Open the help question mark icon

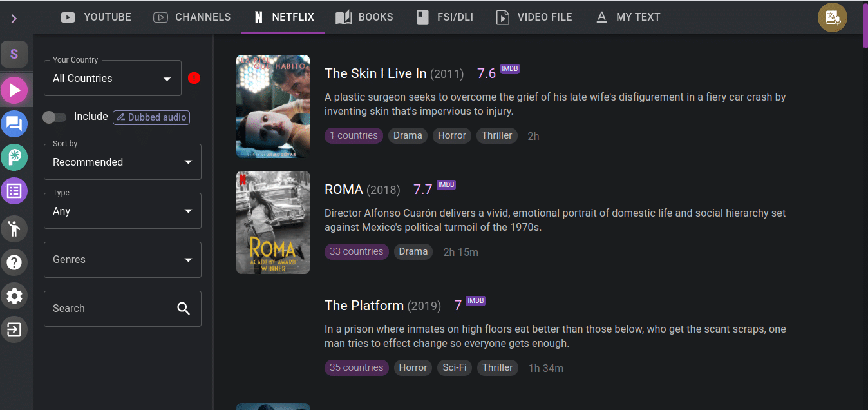[x=14, y=262]
